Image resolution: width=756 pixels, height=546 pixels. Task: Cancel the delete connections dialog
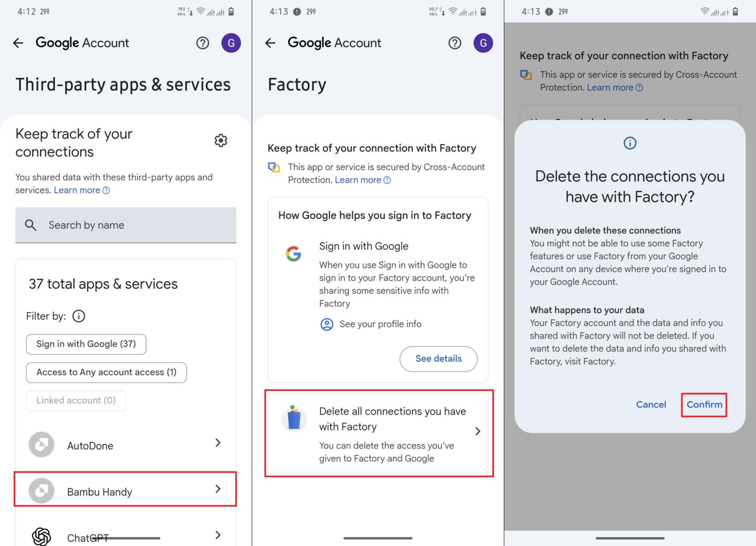click(x=651, y=405)
